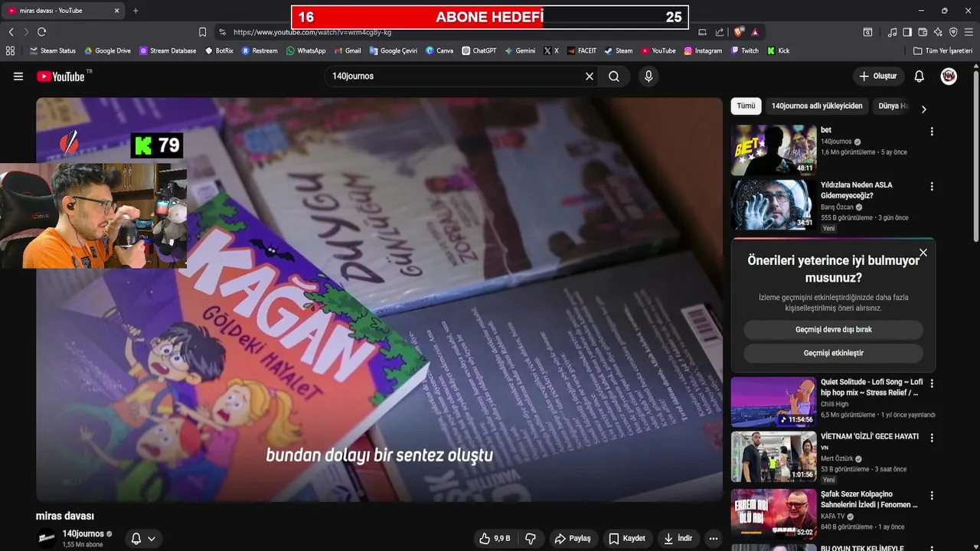Run search with the magnifier button
The image size is (980, 551).
coord(614,77)
